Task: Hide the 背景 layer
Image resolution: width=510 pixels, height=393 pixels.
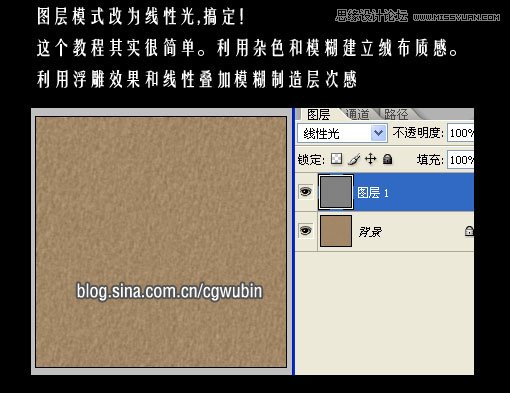Action: [306, 230]
